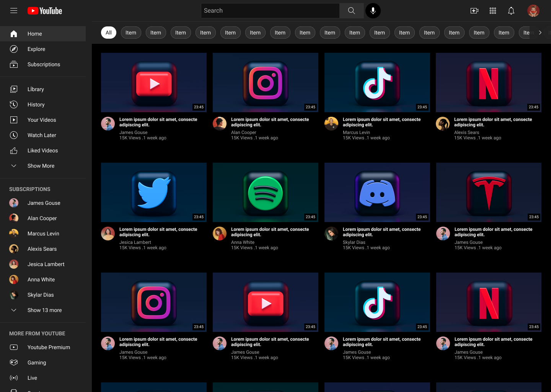Open the notifications bell
The height and width of the screenshot is (392, 551).
[511, 11]
